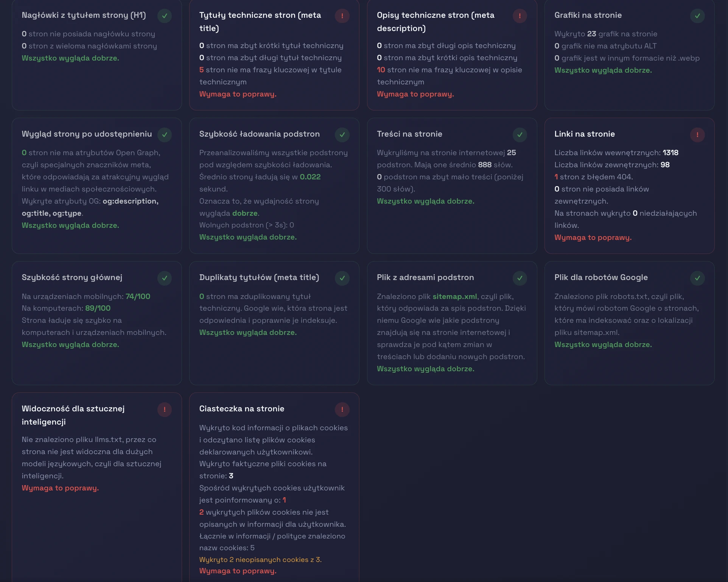Click red warning icon on Linki na stronie
Screen dimensions: 728x582
point(697,135)
